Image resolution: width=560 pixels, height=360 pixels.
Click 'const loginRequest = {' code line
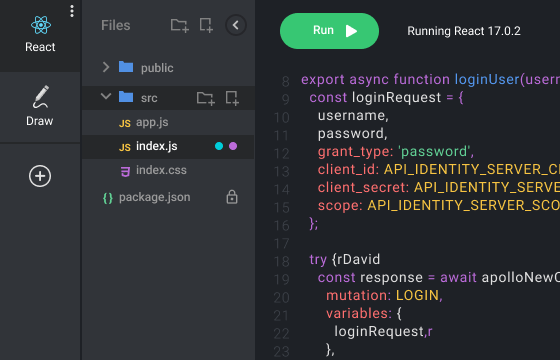point(386,98)
